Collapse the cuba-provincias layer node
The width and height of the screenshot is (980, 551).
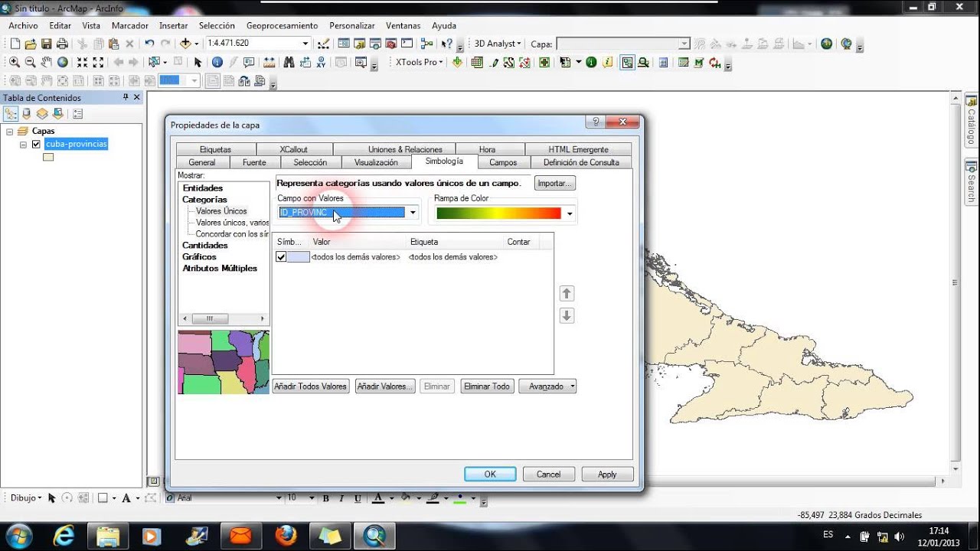[x=24, y=144]
